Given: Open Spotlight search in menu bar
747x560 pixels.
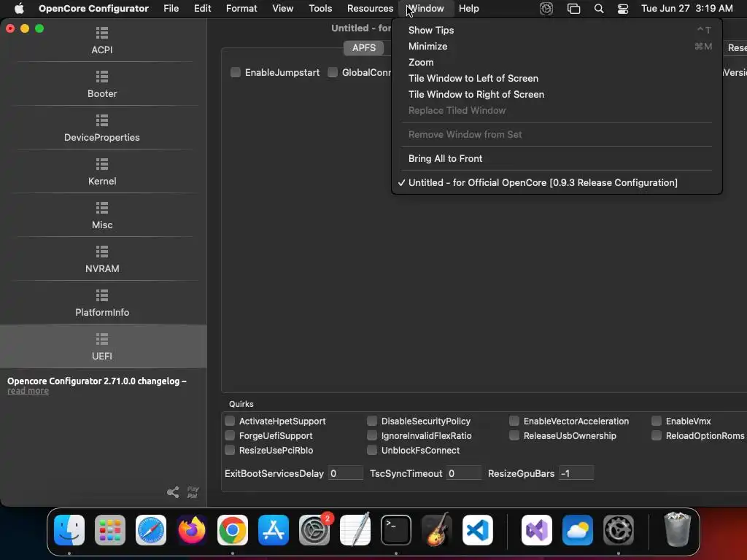Looking at the screenshot, I should (599, 9).
